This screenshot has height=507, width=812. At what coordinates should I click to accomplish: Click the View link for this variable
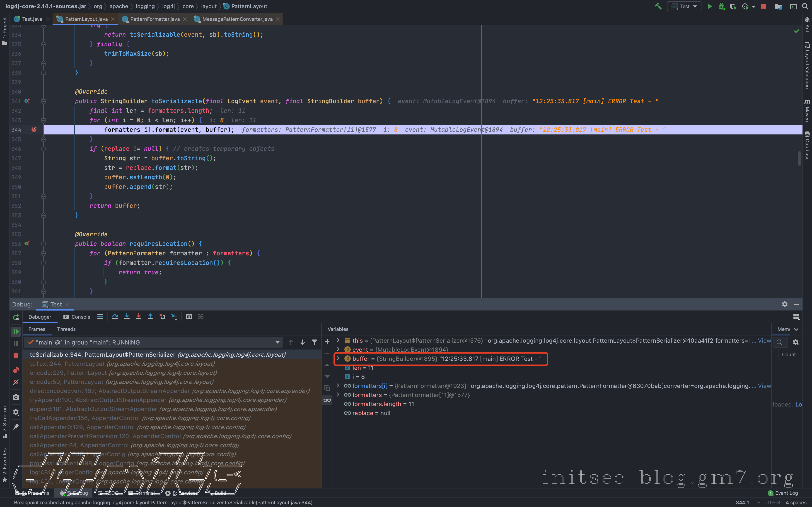[764, 340]
